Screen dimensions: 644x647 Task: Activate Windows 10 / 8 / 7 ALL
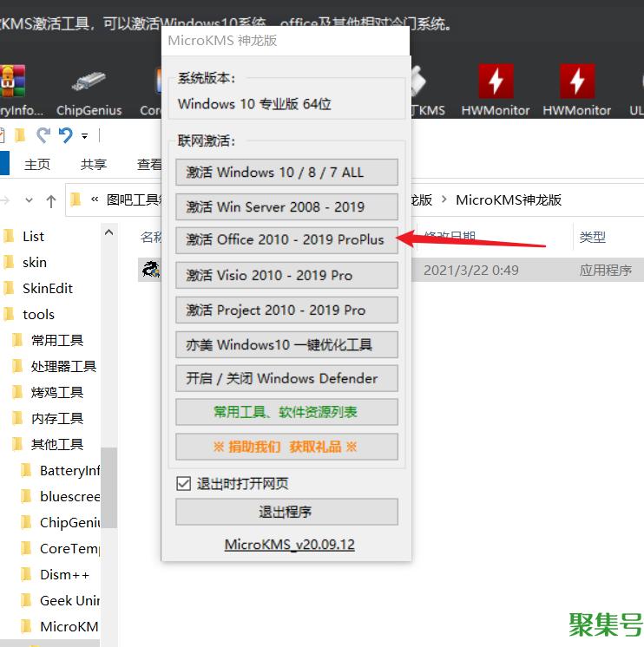286,172
